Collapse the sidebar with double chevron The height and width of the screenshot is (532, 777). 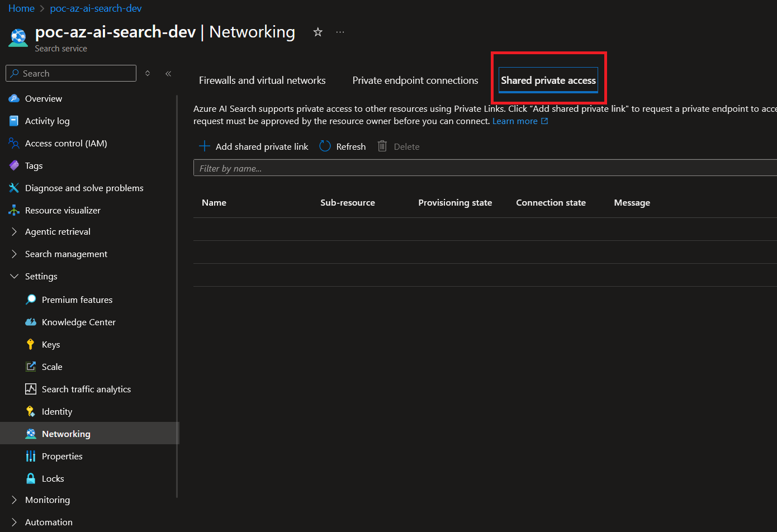(x=168, y=73)
